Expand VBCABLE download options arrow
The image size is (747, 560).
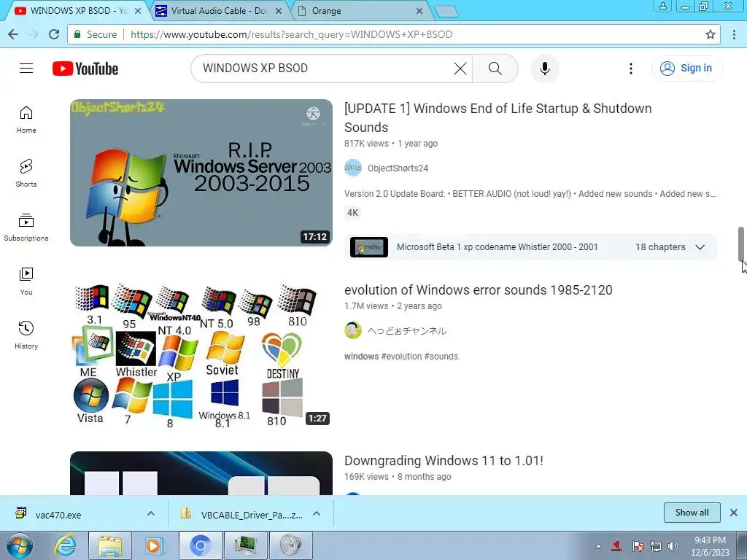tap(317, 513)
